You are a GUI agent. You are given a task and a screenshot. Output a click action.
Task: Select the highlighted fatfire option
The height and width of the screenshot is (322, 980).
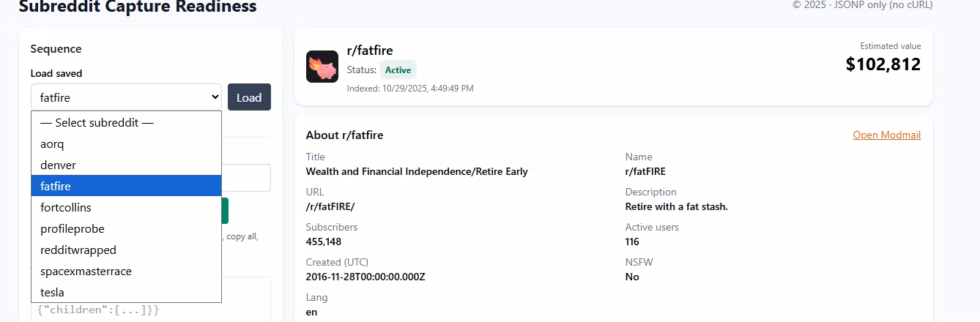[126, 187]
